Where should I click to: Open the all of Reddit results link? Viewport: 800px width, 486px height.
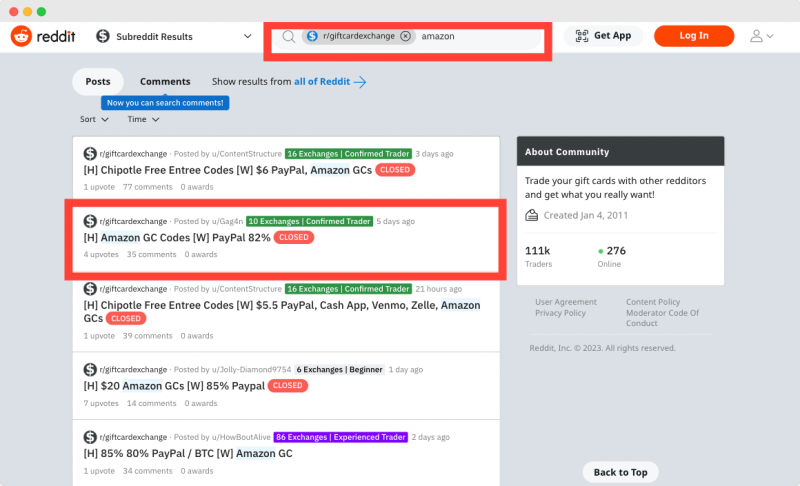tap(322, 82)
